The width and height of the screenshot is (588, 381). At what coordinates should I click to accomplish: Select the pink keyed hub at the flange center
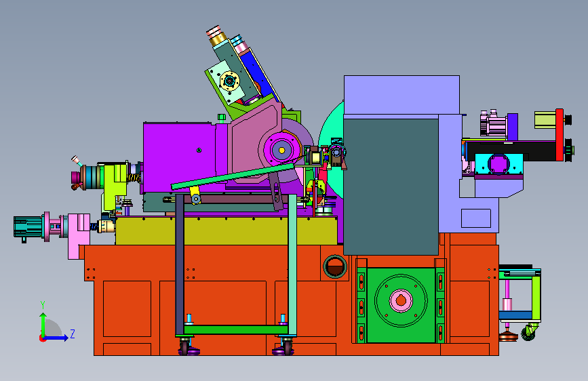pyautogui.click(x=401, y=300)
